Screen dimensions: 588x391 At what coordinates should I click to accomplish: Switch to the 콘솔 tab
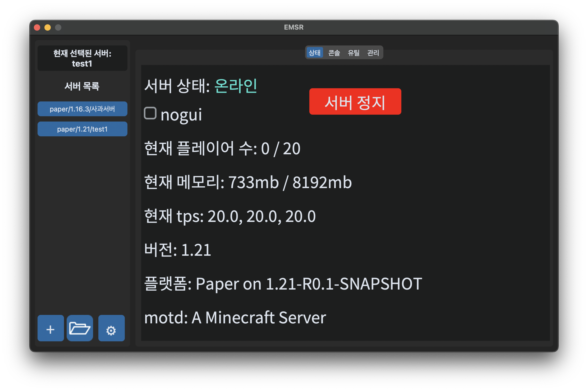334,53
